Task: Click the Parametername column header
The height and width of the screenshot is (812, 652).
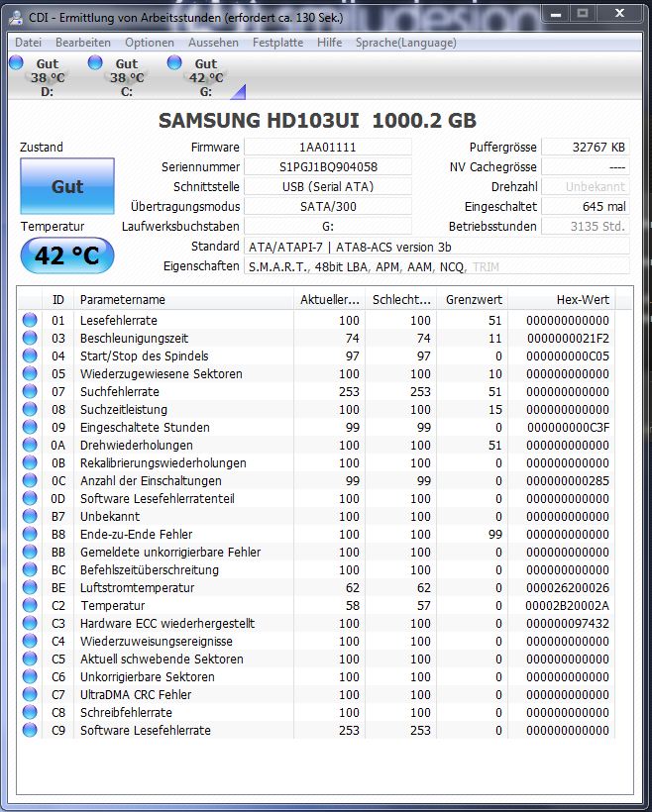Action: pyautogui.click(x=184, y=299)
